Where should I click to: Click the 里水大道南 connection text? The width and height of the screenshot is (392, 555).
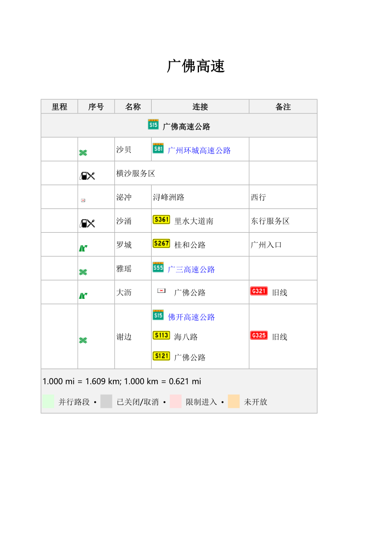[194, 221]
